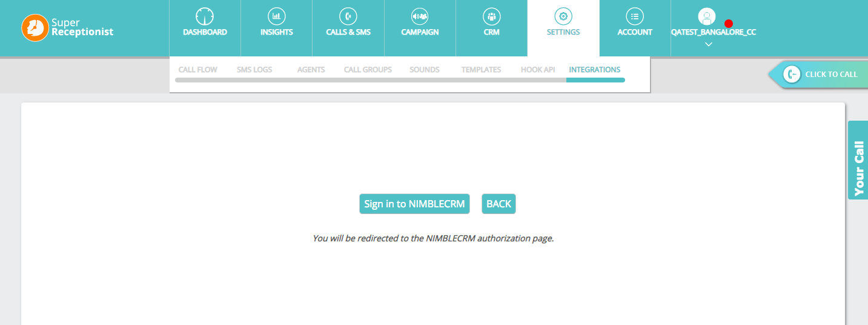Click the user profile avatar icon
Viewport: 868px width, 325px height.
click(707, 16)
